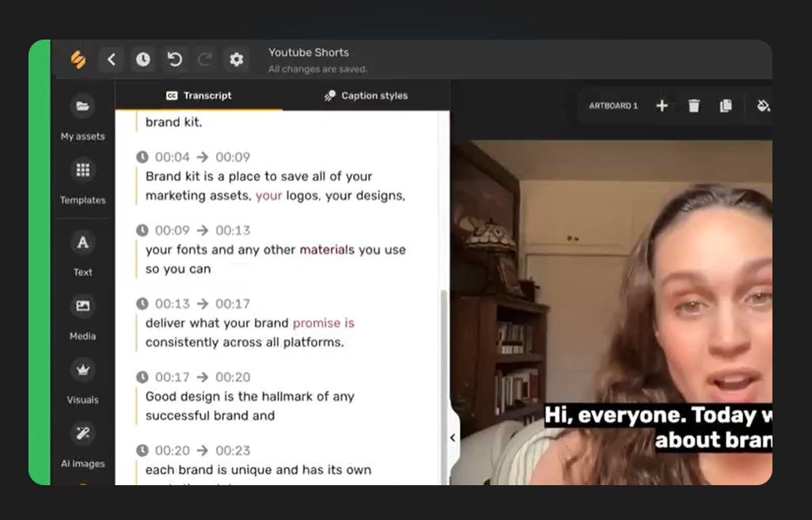Viewport: 812px width, 520px height.
Task: Open artboard fill color bucket icon
Action: [763, 105]
